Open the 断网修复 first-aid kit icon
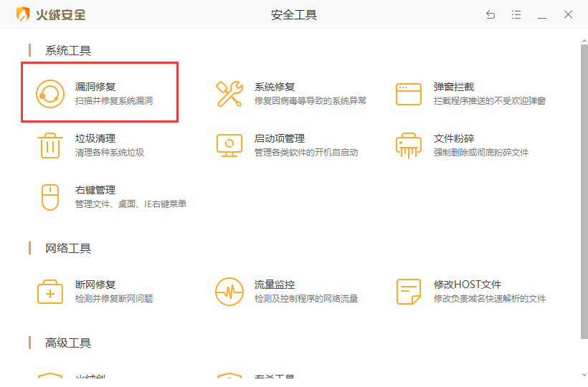 pyautogui.click(x=50, y=292)
